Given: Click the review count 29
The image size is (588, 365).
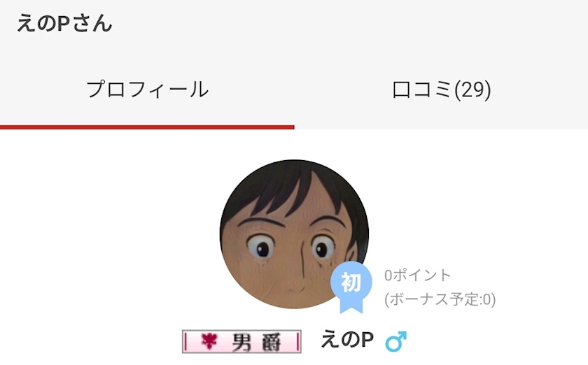Looking at the screenshot, I should tap(472, 90).
